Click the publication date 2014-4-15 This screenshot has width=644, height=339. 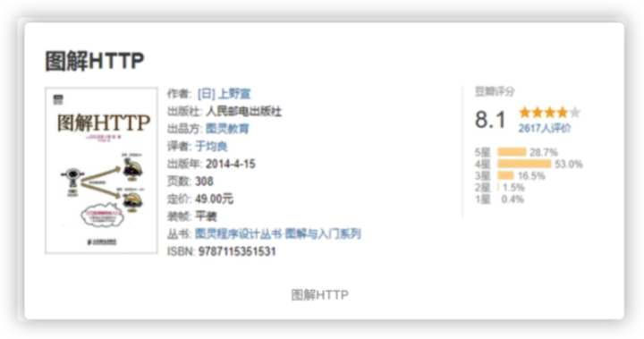[x=231, y=164]
